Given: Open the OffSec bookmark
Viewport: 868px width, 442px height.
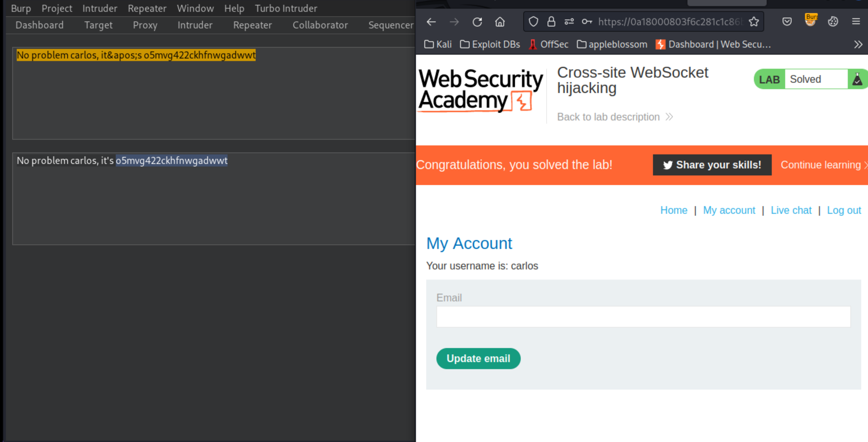Looking at the screenshot, I should [x=549, y=45].
